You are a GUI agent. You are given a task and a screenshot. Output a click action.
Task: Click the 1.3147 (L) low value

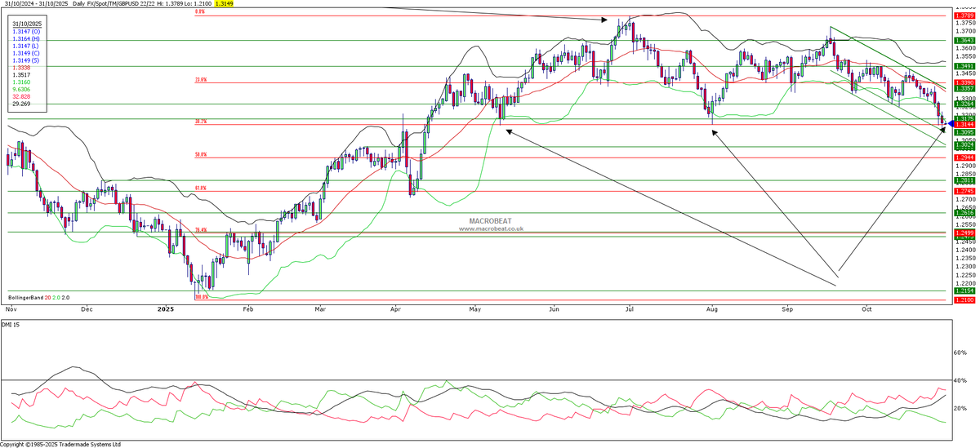tap(26, 47)
